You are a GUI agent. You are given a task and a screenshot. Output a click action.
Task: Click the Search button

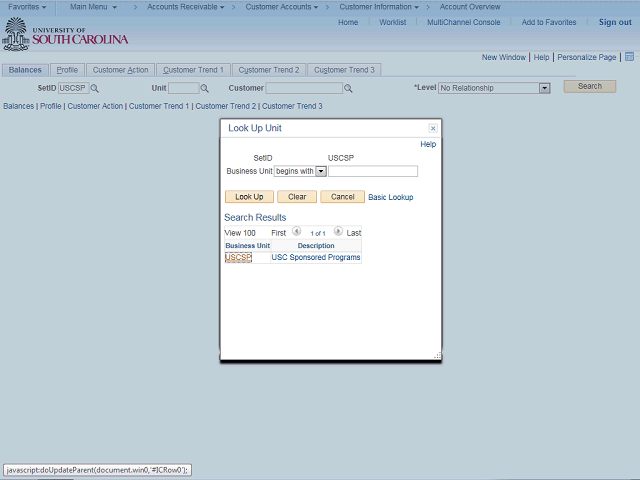[590, 86]
